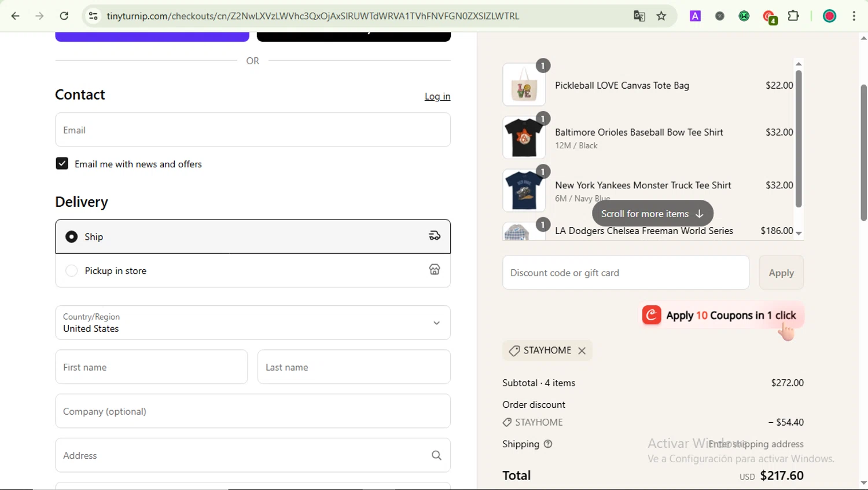The height and width of the screenshot is (490, 868).
Task: Focus the Email input field
Action: 253,130
